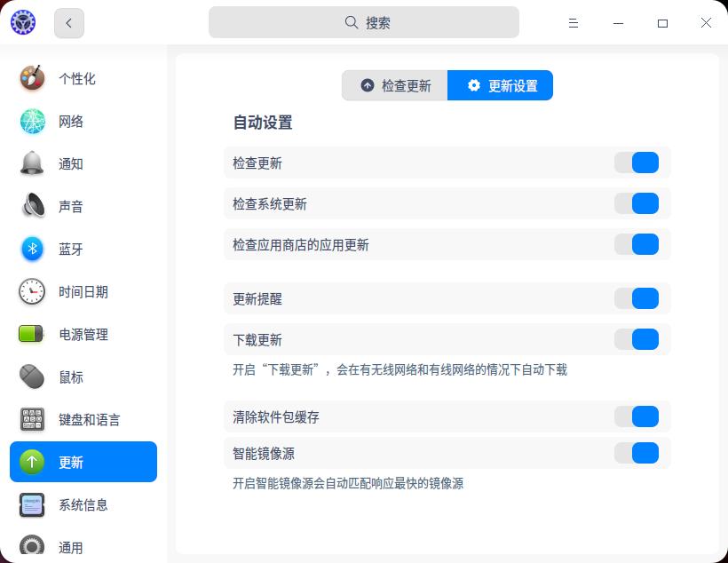Click the 智能镜像源 description text
728x563 pixels.
pos(348,484)
